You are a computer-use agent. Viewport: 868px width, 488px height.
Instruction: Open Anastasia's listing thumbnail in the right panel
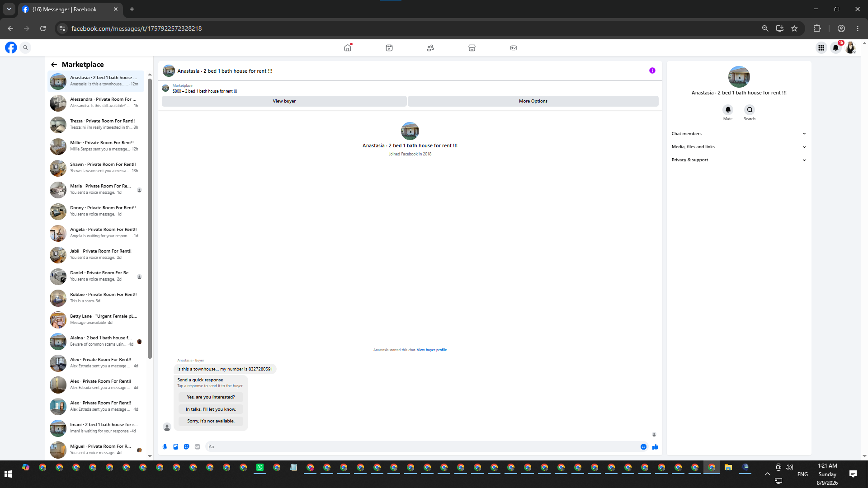pos(739,77)
